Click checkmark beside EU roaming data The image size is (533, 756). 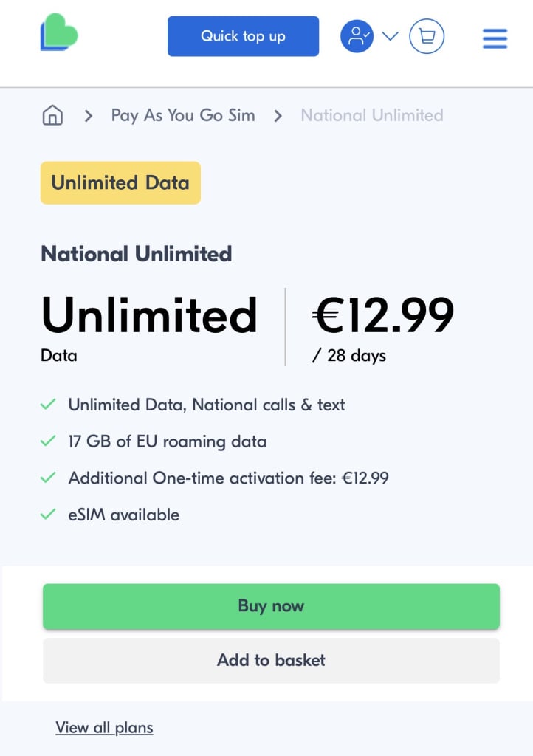pos(48,441)
